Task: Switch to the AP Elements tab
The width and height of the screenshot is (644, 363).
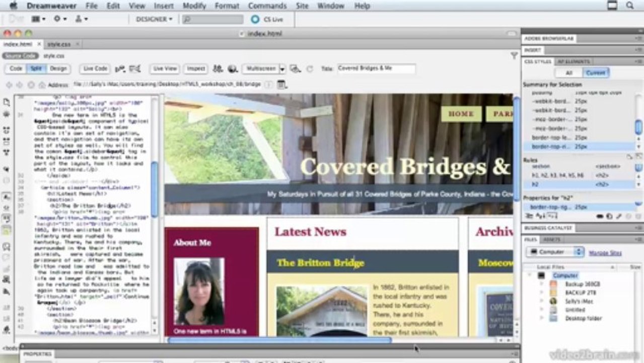Action: pyautogui.click(x=573, y=62)
